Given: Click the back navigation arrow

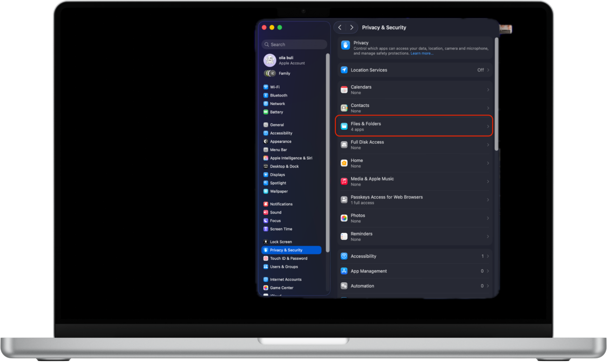Looking at the screenshot, I should tap(340, 27).
